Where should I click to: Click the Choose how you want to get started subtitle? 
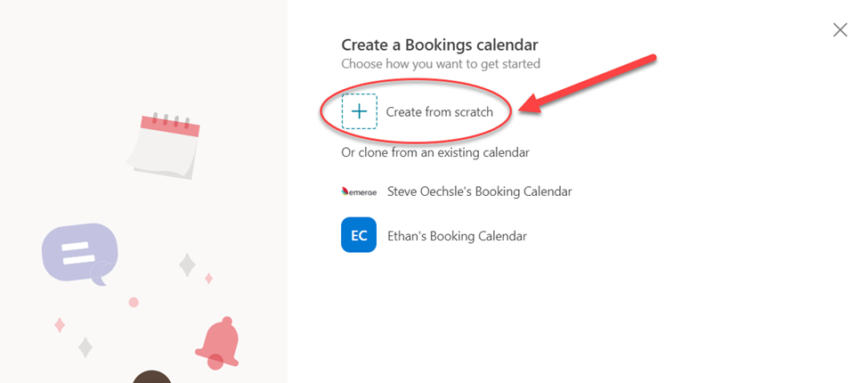[x=441, y=63]
